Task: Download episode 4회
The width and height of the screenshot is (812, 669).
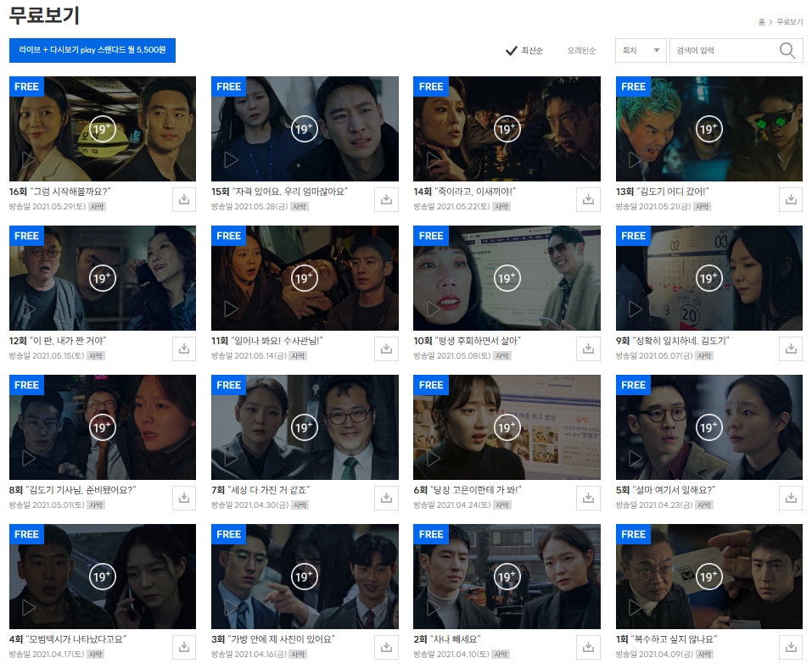Action: pos(184,647)
